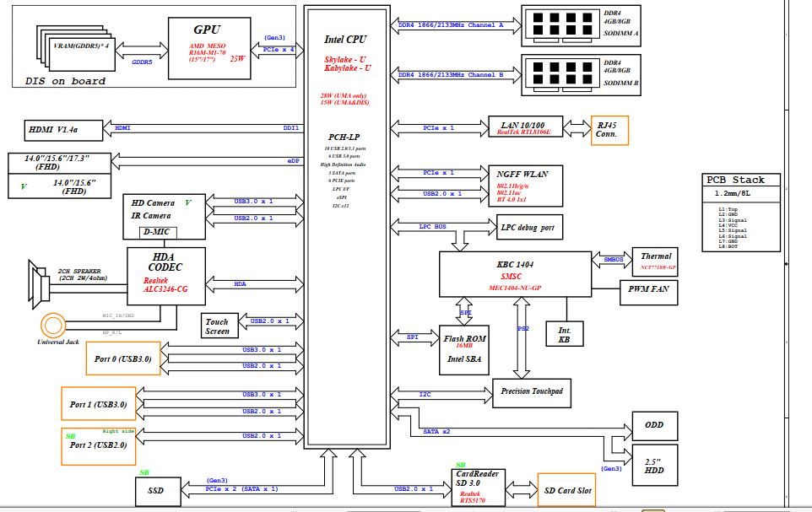Select the 'SATA x2' bus label
This screenshot has height=512, width=812.
(436, 431)
